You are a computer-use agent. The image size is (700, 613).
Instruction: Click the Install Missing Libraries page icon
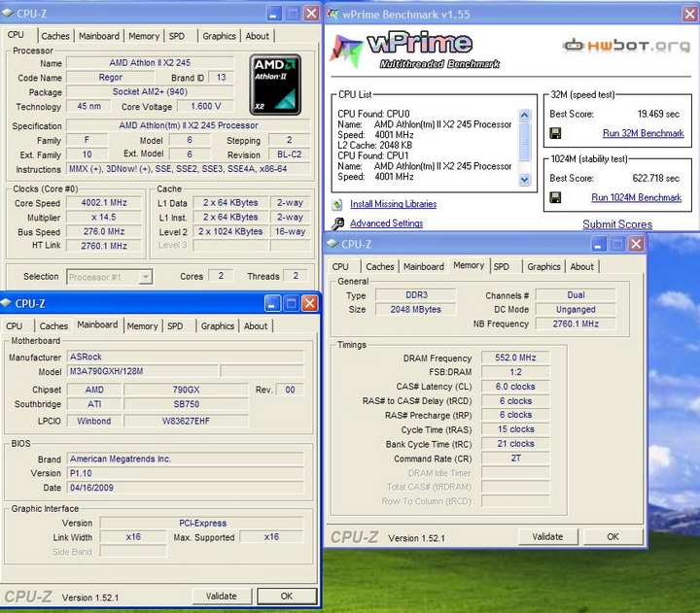[337, 204]
